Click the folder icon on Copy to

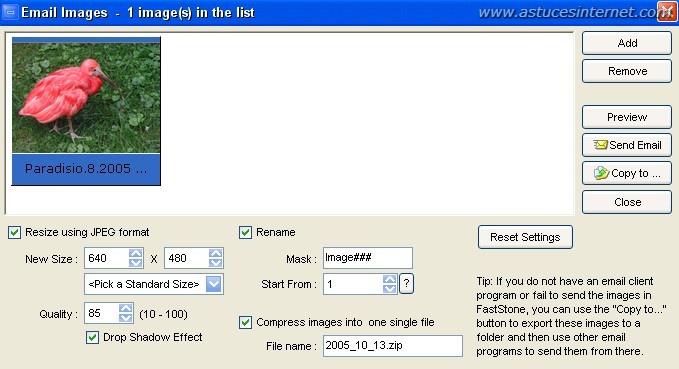[x=601, y=173]
